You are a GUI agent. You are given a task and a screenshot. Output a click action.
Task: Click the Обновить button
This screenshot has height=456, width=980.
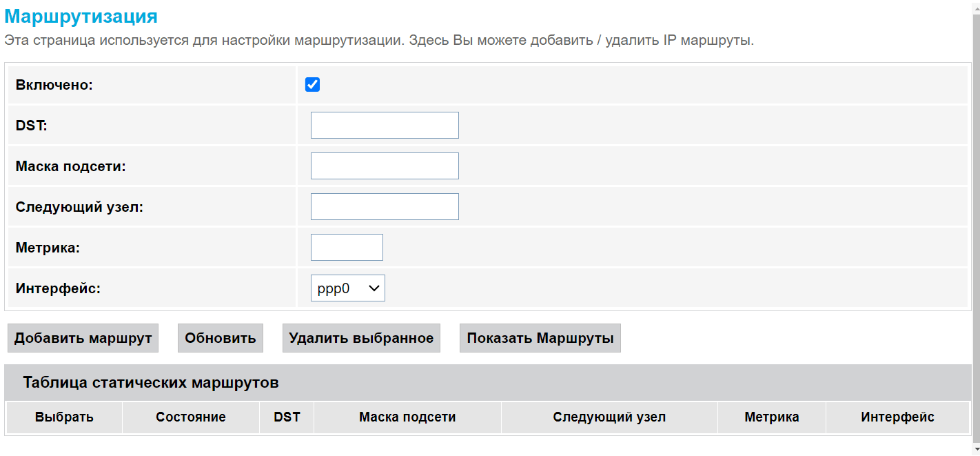pos(221,338)
